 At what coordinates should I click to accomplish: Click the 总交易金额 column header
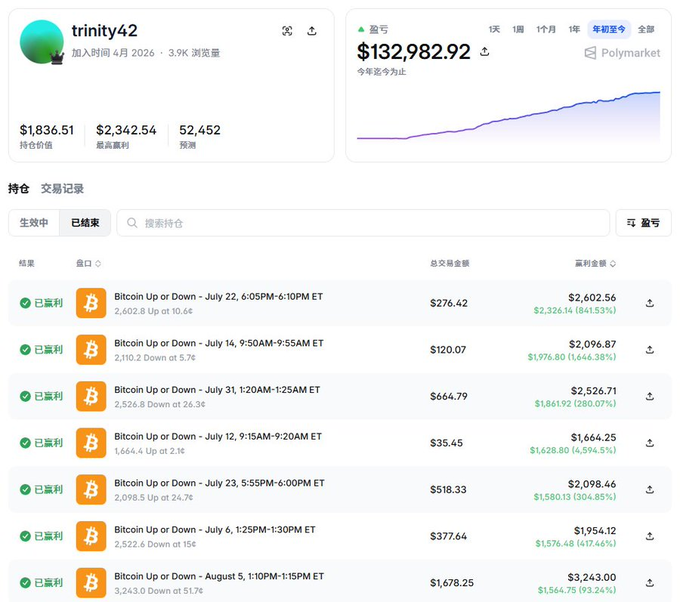(449, 263)
